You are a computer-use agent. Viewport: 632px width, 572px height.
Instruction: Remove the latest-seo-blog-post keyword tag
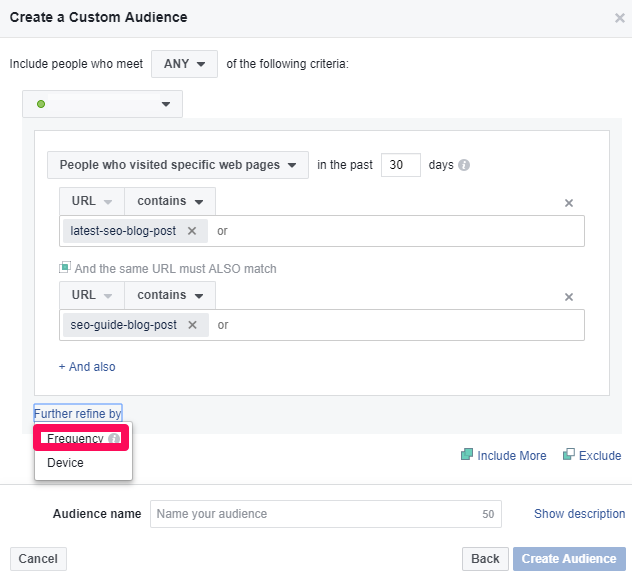coord(192,231)
